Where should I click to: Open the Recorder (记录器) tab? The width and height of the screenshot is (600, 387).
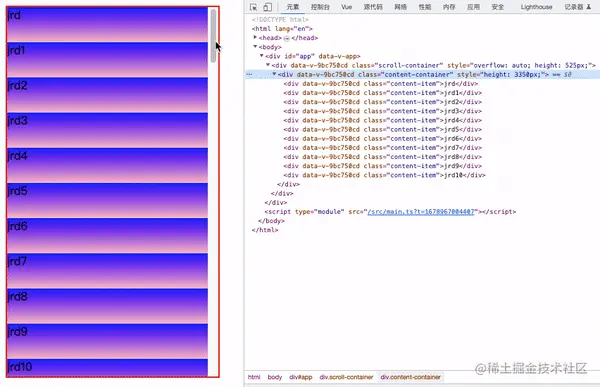tap(577, 7)
